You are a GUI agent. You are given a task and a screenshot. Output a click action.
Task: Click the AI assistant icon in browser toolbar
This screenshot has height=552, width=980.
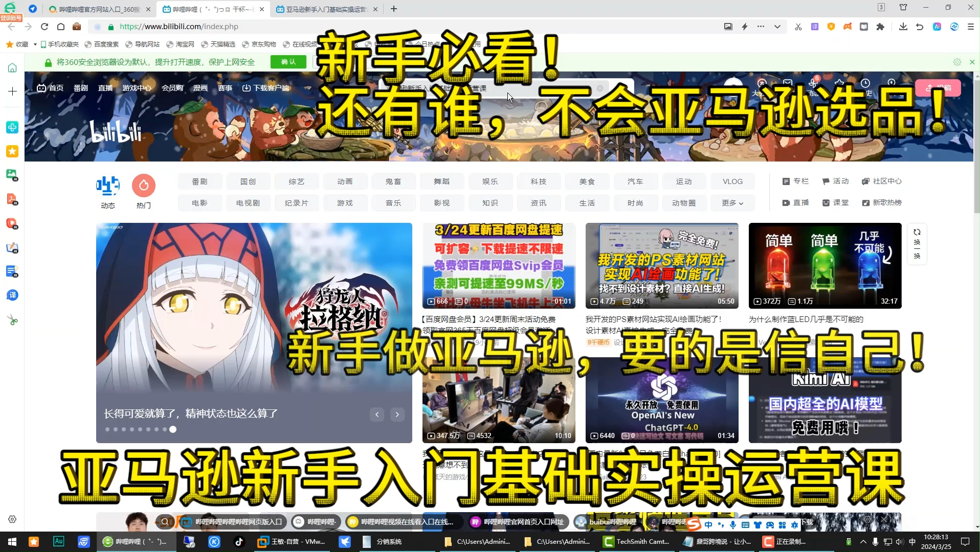[x=937, y=27]
